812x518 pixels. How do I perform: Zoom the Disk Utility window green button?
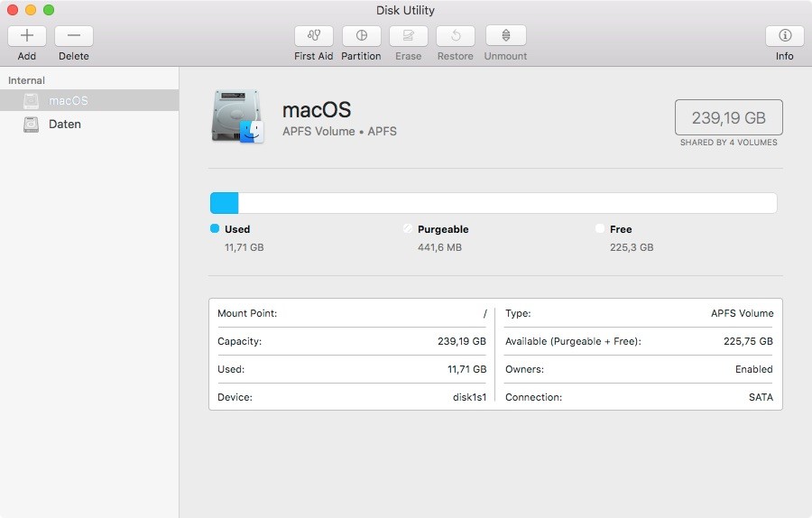pos(49,10)
